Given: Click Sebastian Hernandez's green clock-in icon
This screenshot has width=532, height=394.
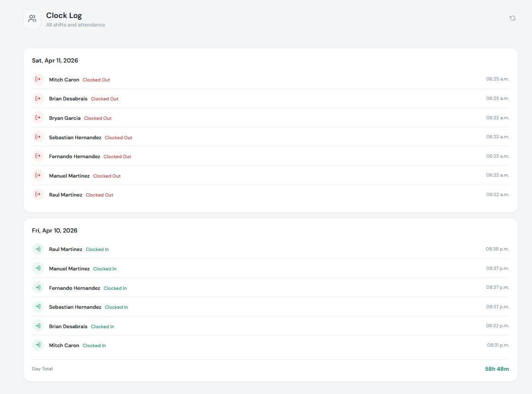Looking at the screenshot, I should click(38, 306).
